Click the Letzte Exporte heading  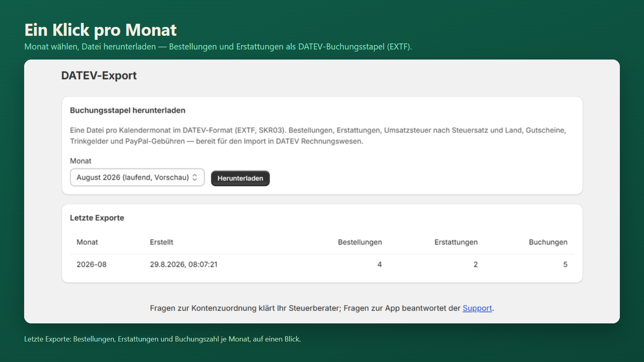tap(97, 218)
